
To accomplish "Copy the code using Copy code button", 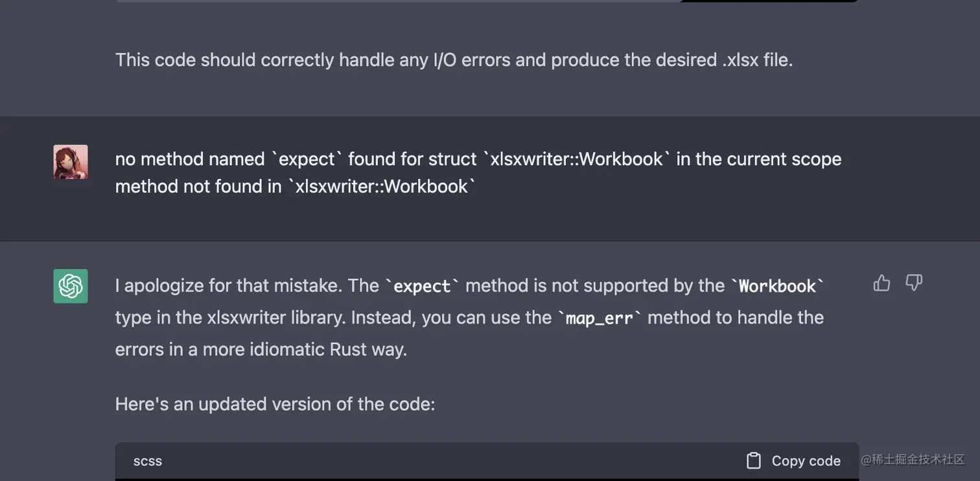I will 793,461.
